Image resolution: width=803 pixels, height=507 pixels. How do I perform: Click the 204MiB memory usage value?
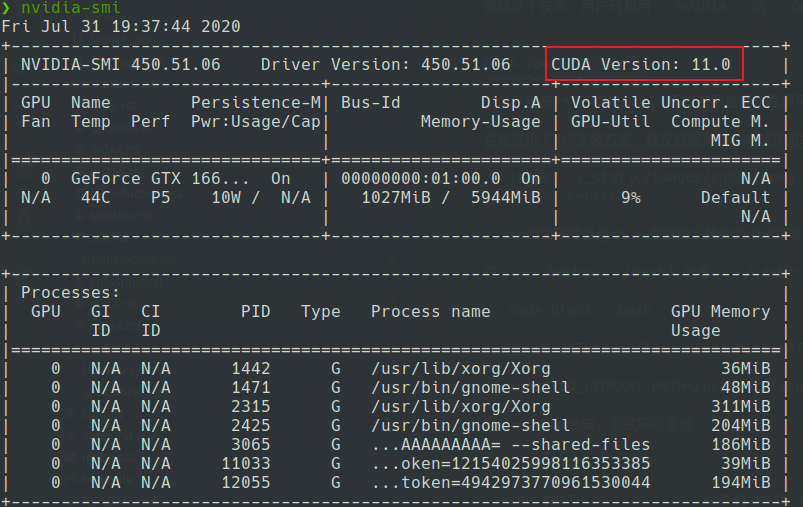pyautogui.click(x=741, y=425)
